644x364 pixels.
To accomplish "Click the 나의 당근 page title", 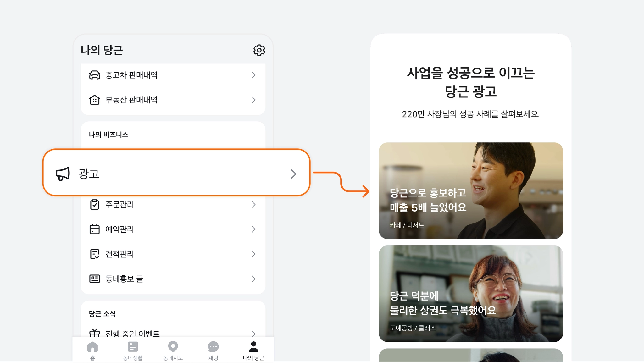I will pos(102,50).
